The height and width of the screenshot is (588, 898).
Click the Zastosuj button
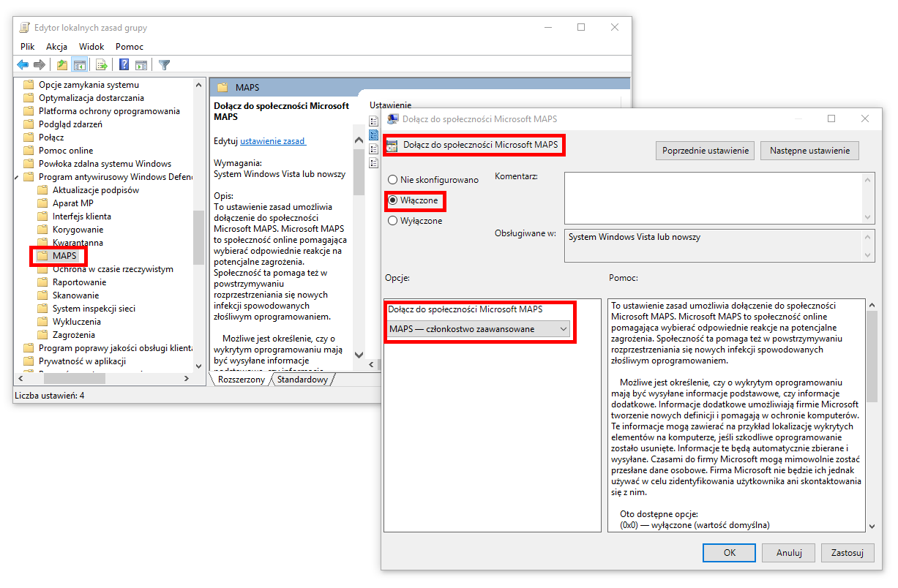pos(848,553)
